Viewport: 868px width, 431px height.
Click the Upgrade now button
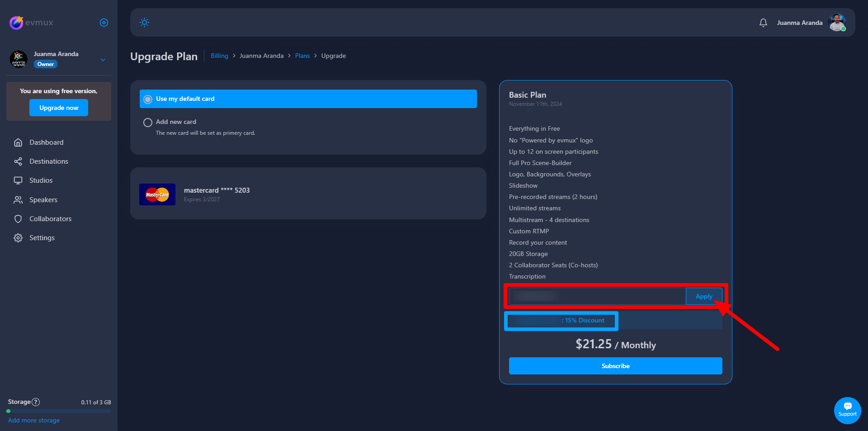[59, 108]
